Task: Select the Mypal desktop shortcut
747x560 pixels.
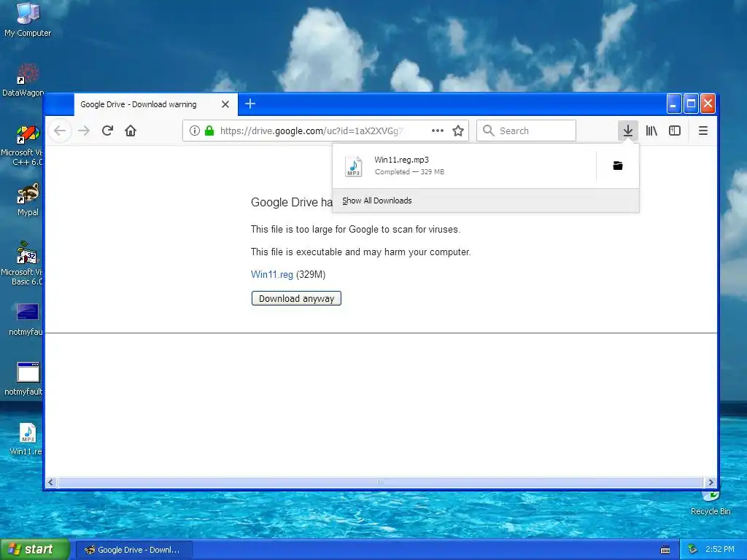Action: 28,200
